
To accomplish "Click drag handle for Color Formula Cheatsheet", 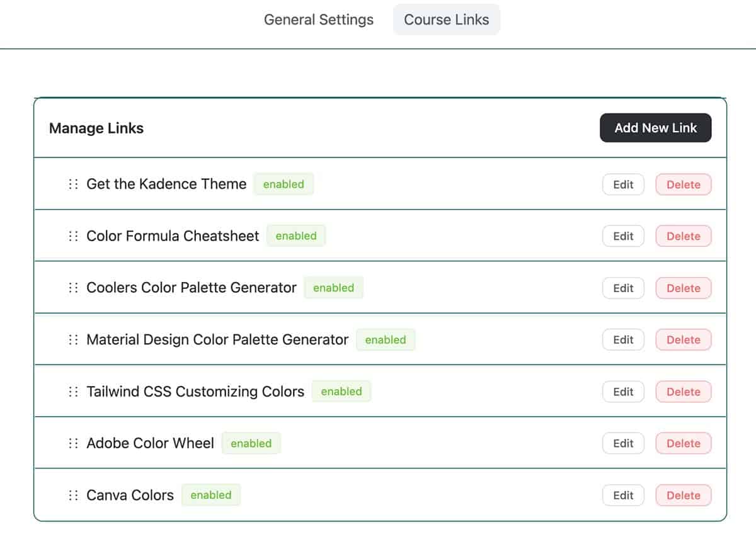I will click(x=73, y=235).
